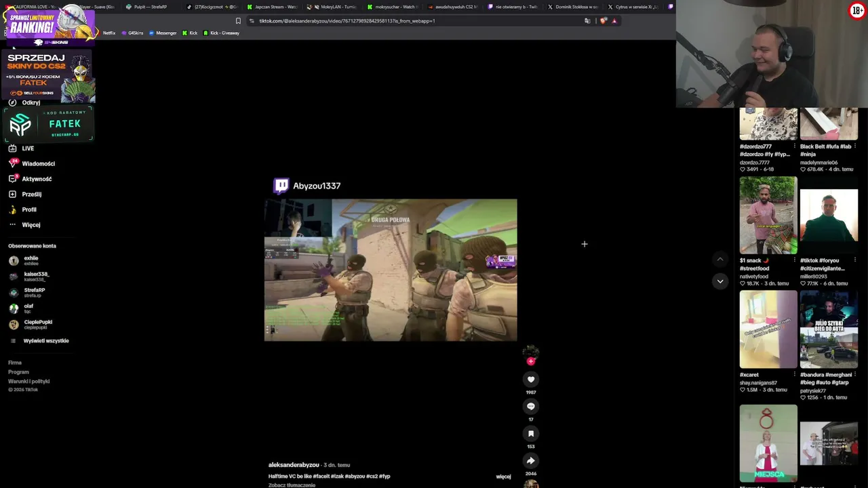Select Prześlij upload in the sidebar

(25, 195)
